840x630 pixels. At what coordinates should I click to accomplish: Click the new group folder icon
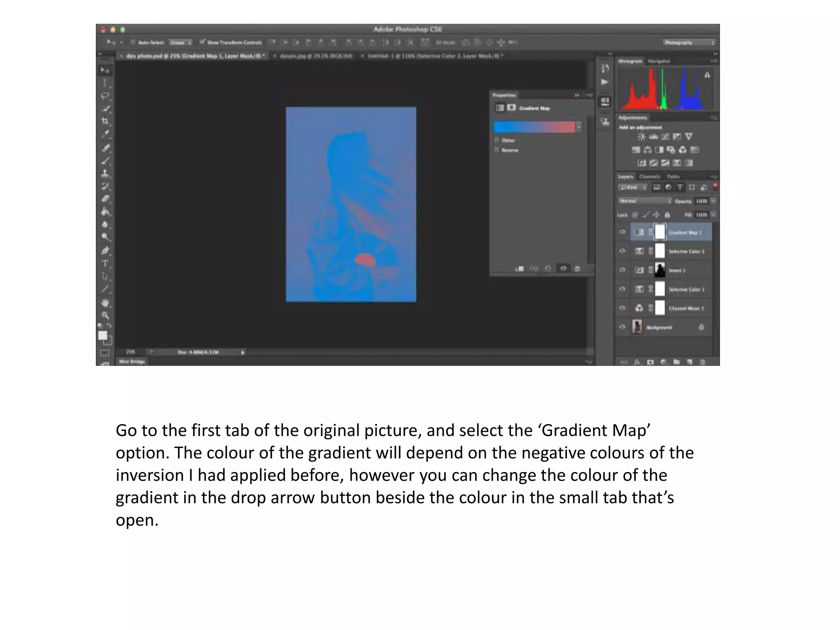(677, 362)
